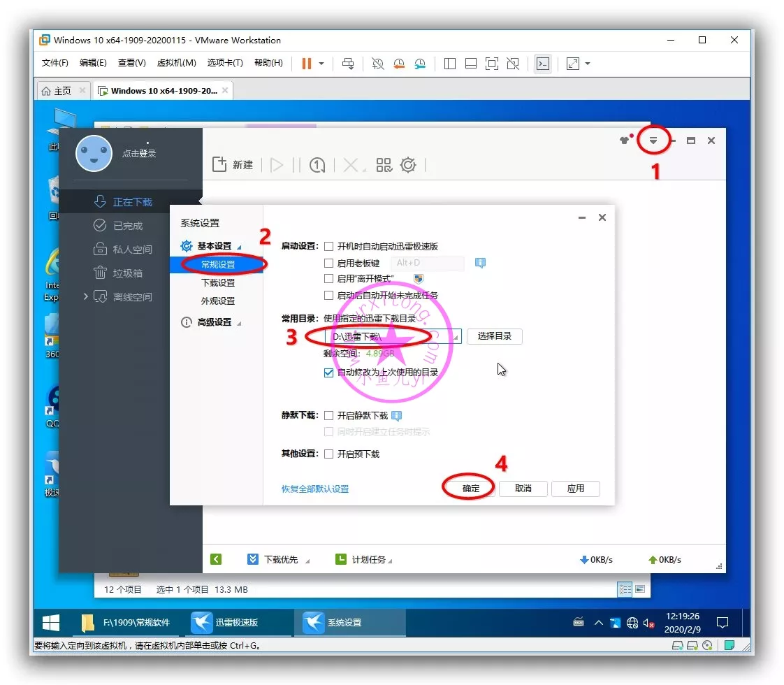The image size is (784, 685).
Task: Click the Xunlei skin shirt icon
Action: point(624,140)
